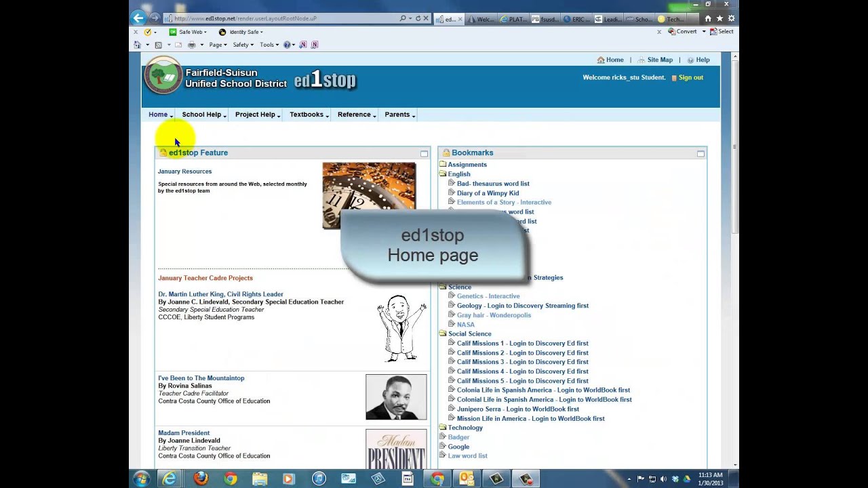Open the IE home icon at top right
This screenshot has width=868, height=488.
(708, 18)
